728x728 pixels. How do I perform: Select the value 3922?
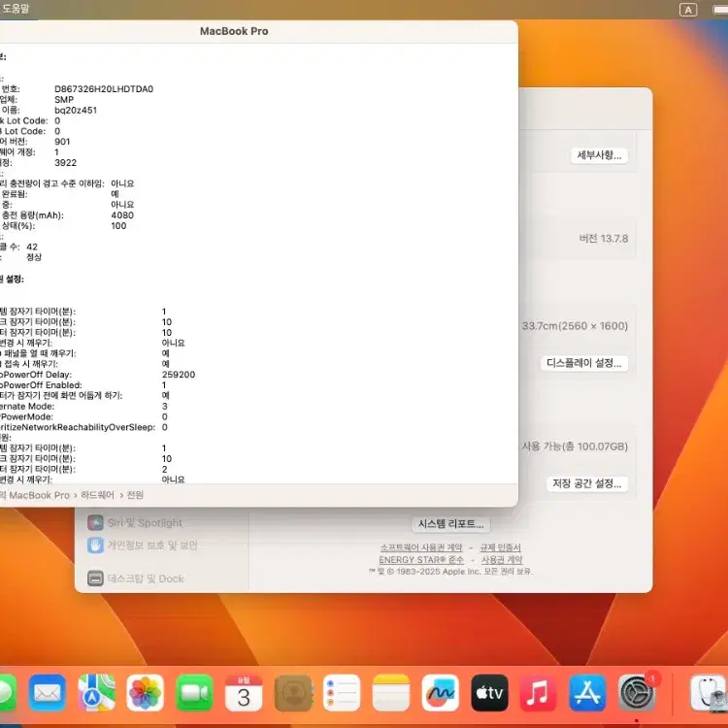[x=65, y=163]
